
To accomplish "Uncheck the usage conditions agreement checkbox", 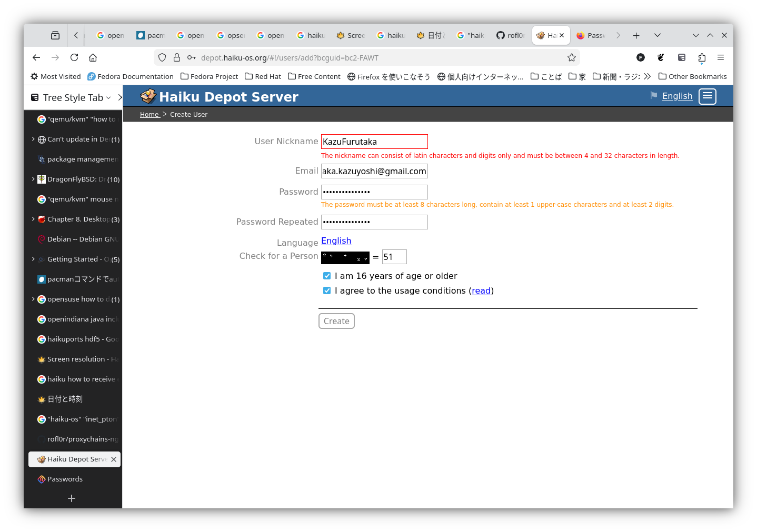I will pyautogui.click(x=327, y=290).
